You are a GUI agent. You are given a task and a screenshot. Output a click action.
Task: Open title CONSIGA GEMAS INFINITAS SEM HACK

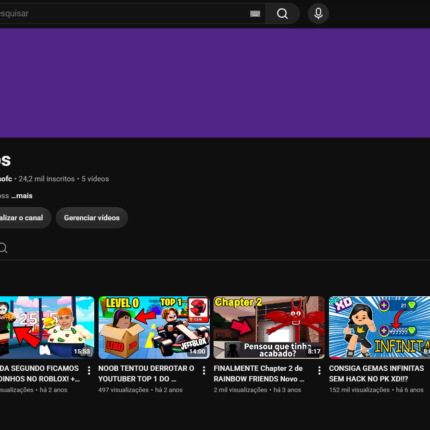point(376,373)
